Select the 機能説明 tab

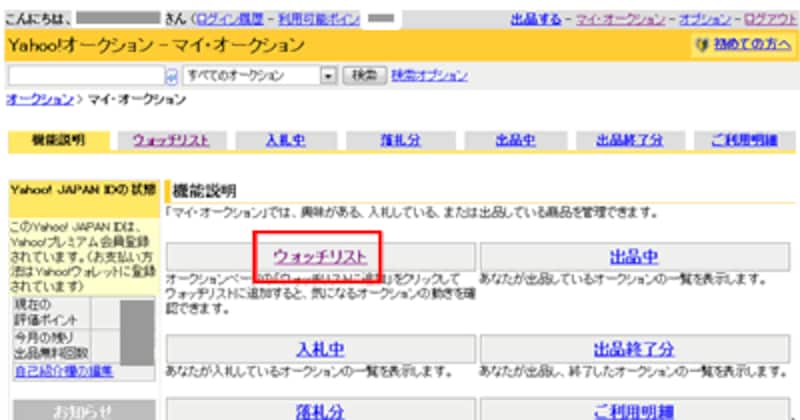point(59,140)
